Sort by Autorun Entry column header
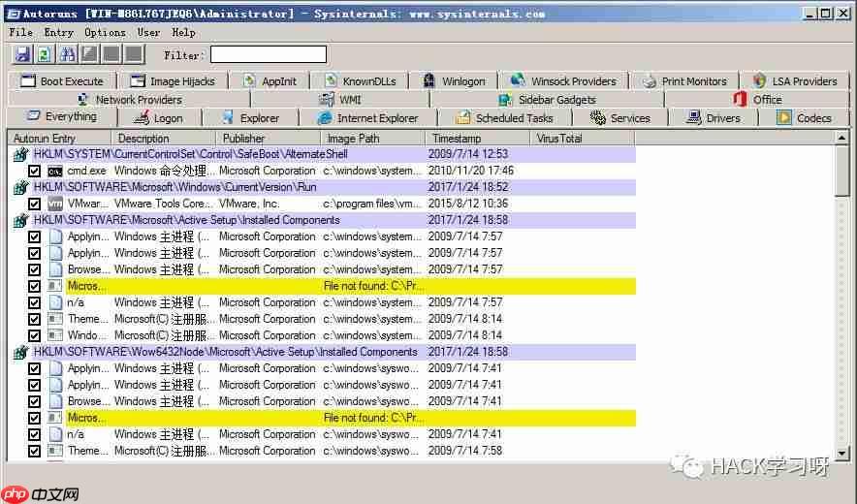The height and width of the screenshot is (504, 857). coord(59,139)
